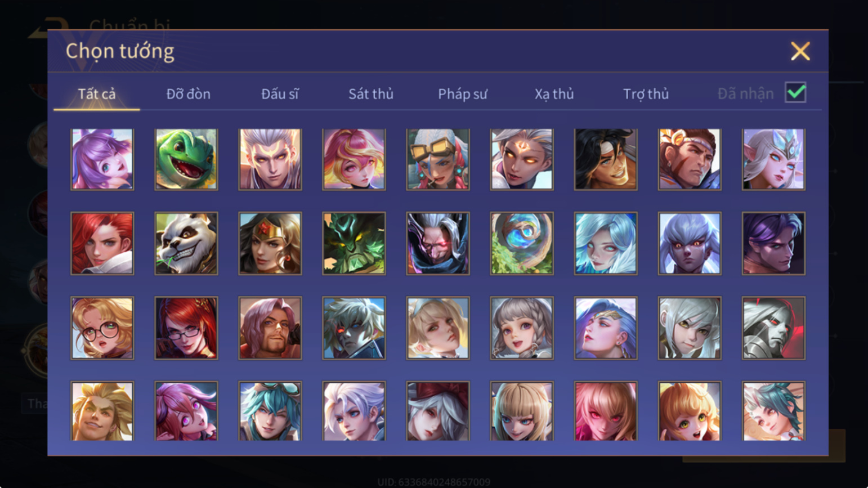
Task: Select the red-haired woman with black glasses
Action: pos(186,328)
